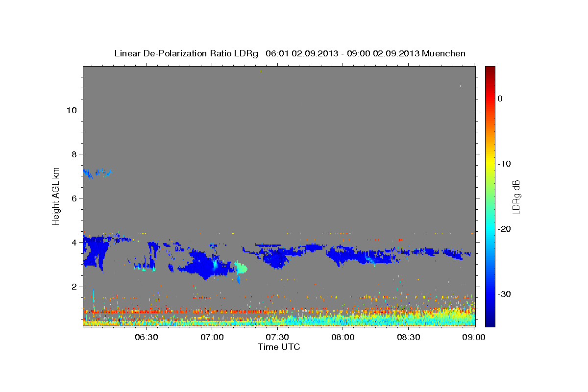Click the height axis label 4
Screen dimensions: 588x392
tap(73, 242)
